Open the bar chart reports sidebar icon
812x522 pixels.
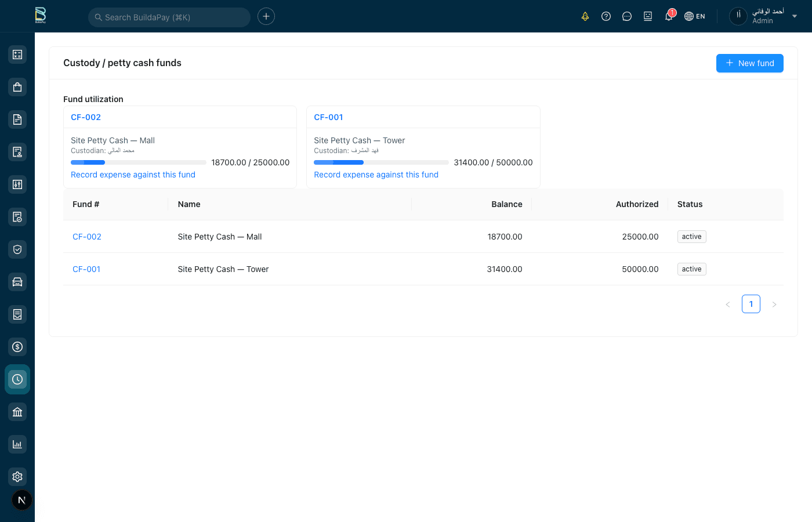click(x=17, y=444)
